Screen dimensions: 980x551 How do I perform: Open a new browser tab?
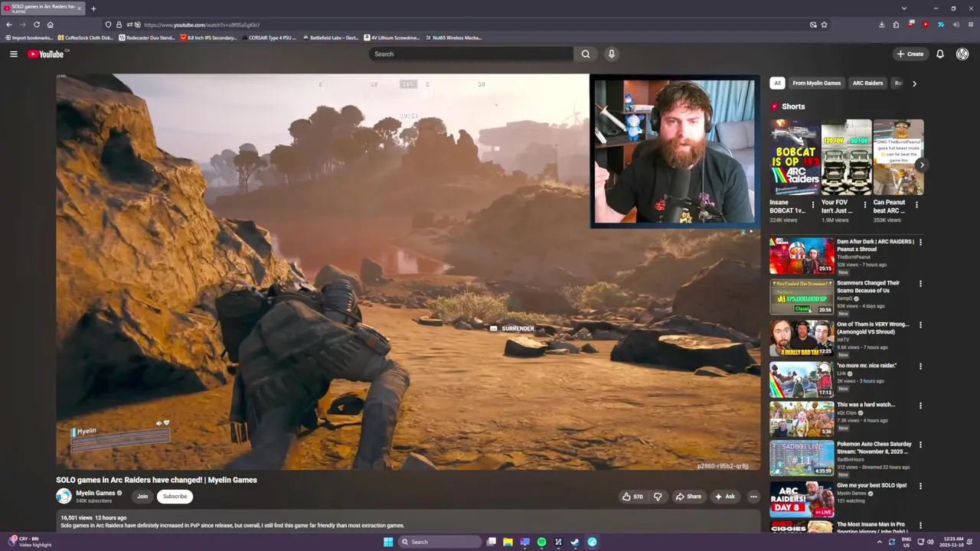coord(93,8)
